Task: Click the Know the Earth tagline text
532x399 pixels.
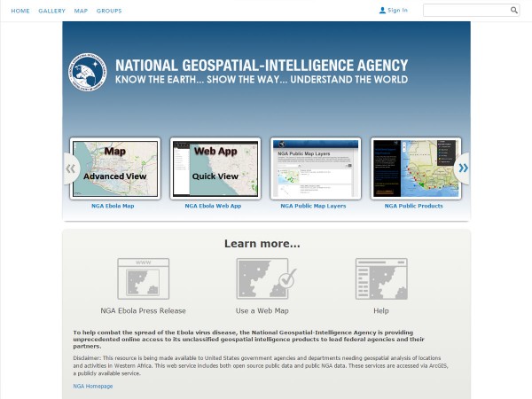Action: (262, 80)
